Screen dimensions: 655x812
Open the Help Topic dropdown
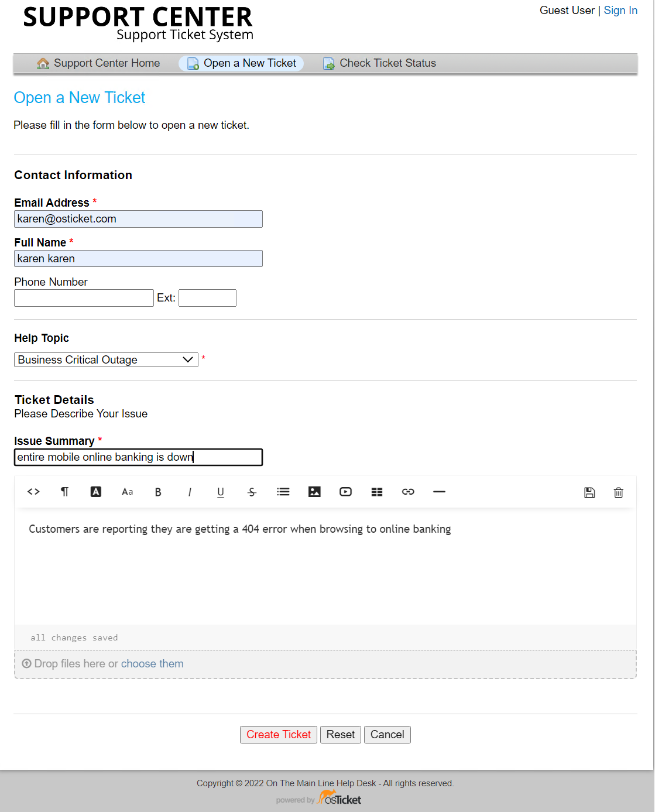tap(106, 359)
